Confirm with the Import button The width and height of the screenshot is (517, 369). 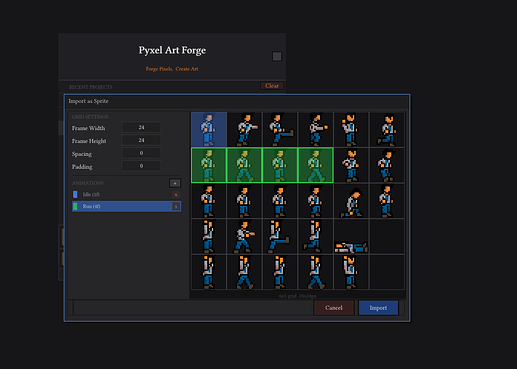pos(378,308)
